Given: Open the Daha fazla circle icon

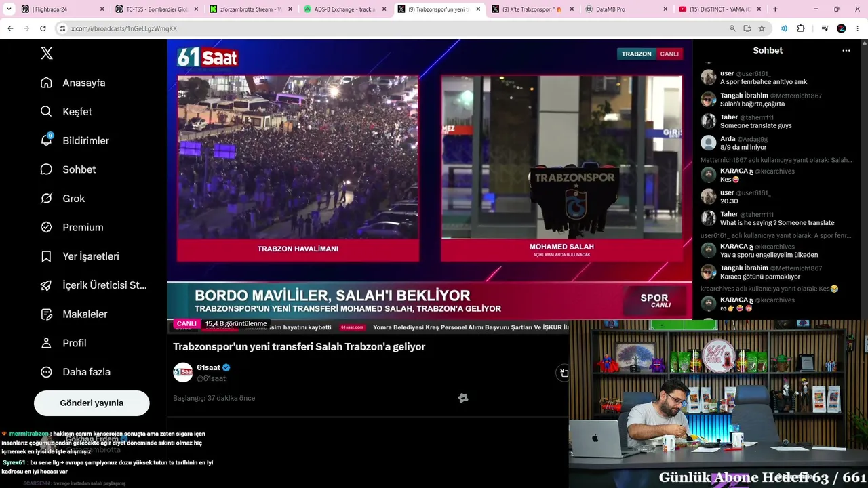Looking at the screenshot, I should 46,372.
